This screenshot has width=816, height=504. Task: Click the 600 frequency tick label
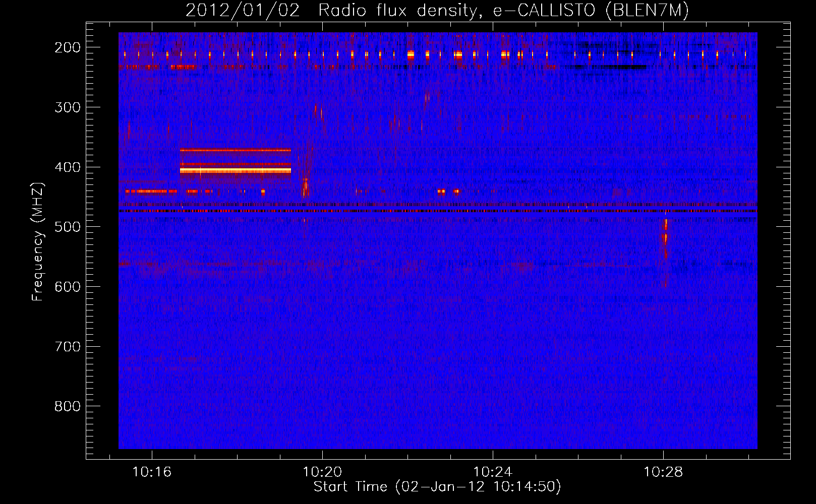[x=67, y=287]
